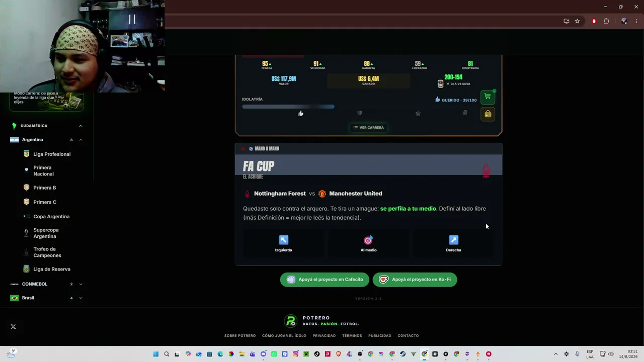
Task: Open Discord from the taskbar
Action: [x=263, y=354]
